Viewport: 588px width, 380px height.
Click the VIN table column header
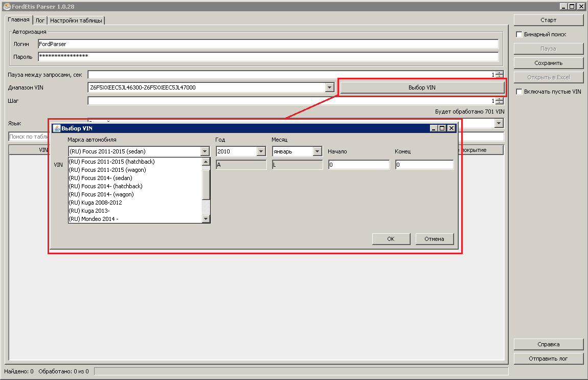(29, 150)
